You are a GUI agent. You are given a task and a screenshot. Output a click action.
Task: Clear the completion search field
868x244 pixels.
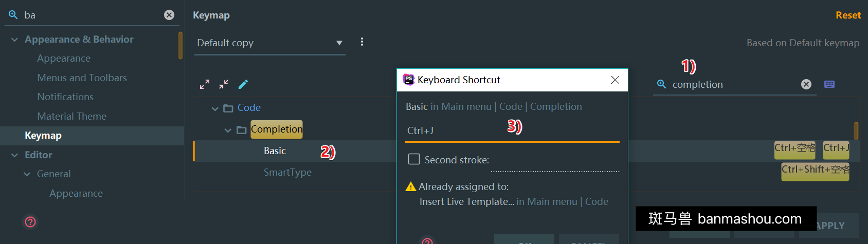click(x=806, y=84)
